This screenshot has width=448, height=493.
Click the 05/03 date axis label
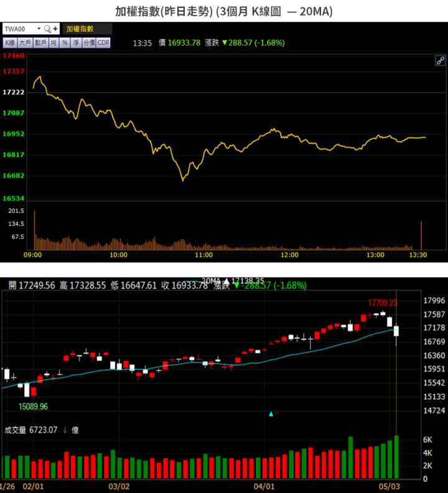[x=390, y=487]
